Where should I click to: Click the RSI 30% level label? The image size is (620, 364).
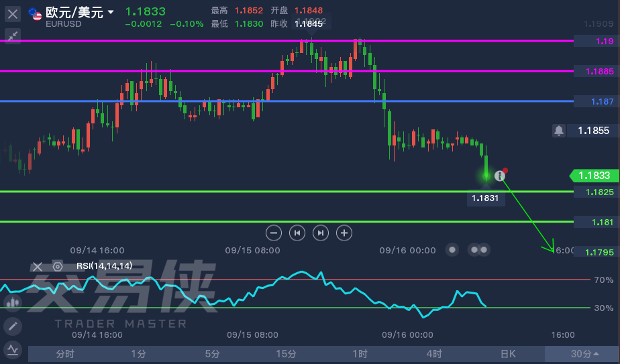604,308
